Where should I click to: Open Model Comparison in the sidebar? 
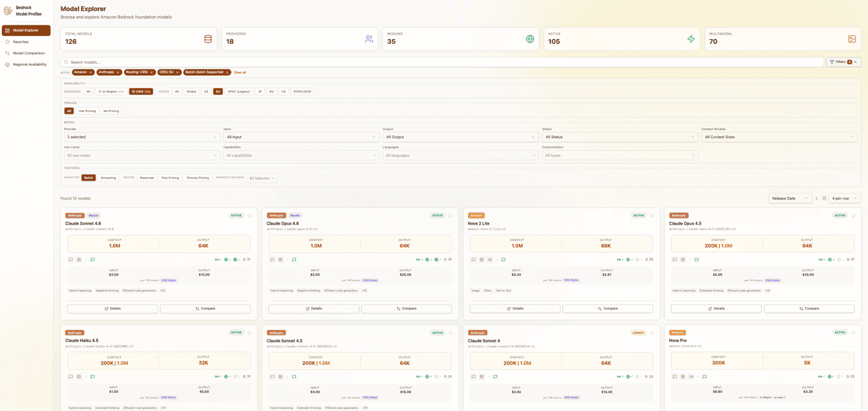click(x=26, y=53)
